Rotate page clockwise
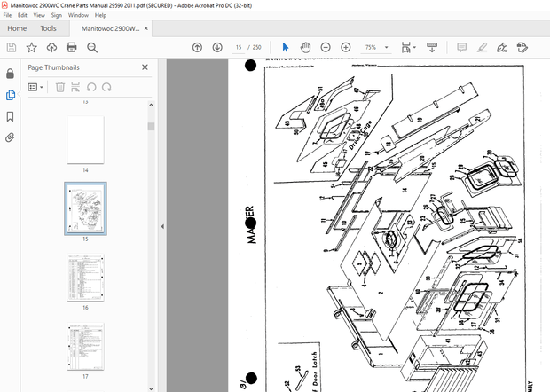The width and height of the screenshot is (550, 392). coord(106,87)
